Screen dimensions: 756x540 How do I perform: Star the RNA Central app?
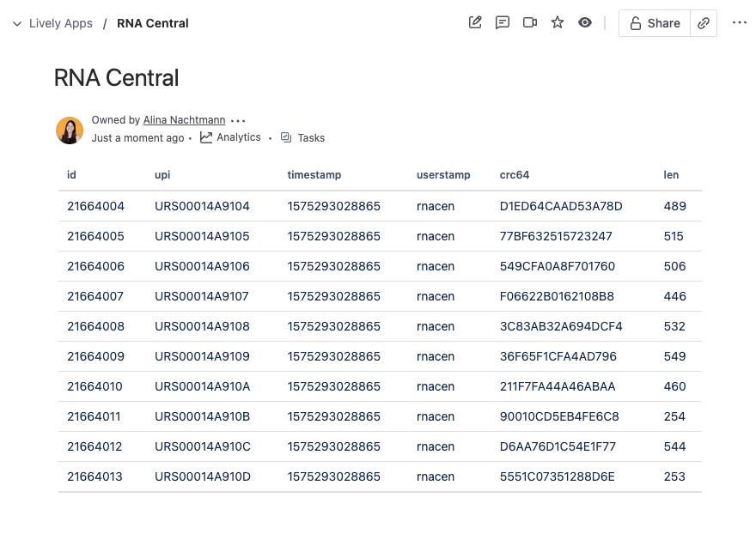click(x=558, y=23)
